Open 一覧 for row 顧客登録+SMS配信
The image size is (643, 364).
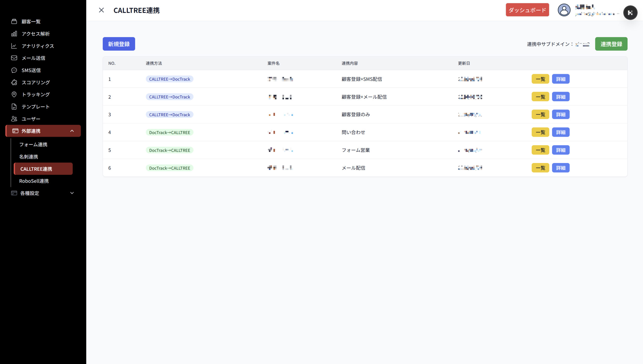(540, 79)
